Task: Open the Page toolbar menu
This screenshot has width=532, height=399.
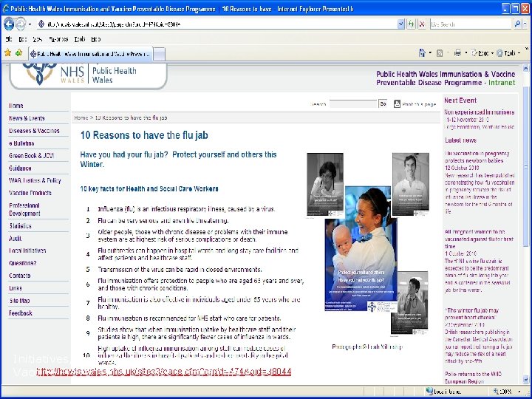Action: point(482,53)
